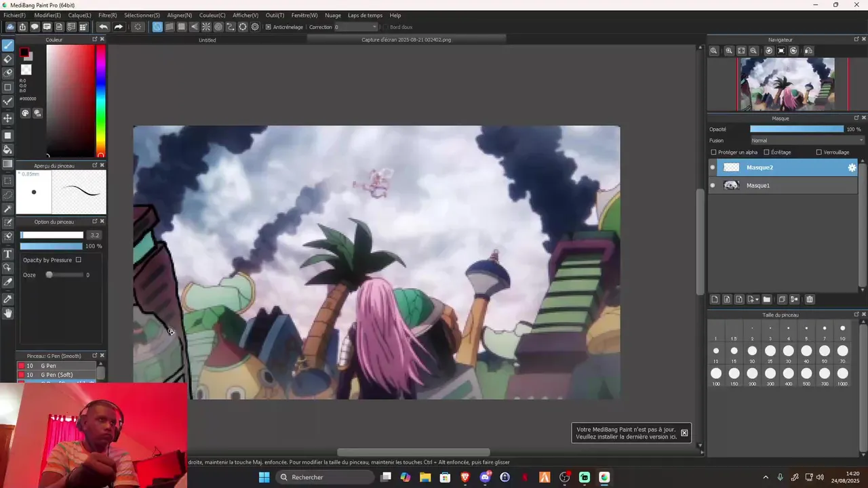Enable the grid snap guide icon
This screenshot has width=868, height=488.
point(182,27)
